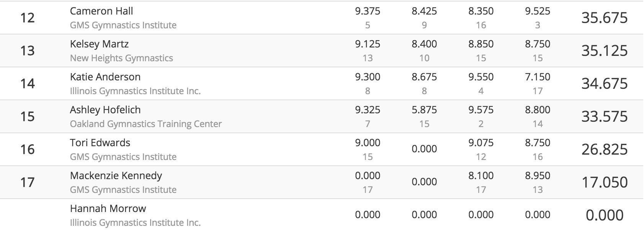
Task: Open Cameron Hall's gymnast profile
Action: click(101, 11)
